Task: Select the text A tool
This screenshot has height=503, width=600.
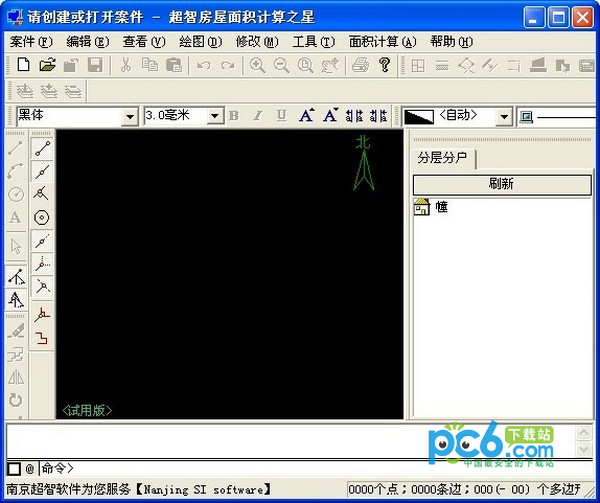Action: (16, 218)
